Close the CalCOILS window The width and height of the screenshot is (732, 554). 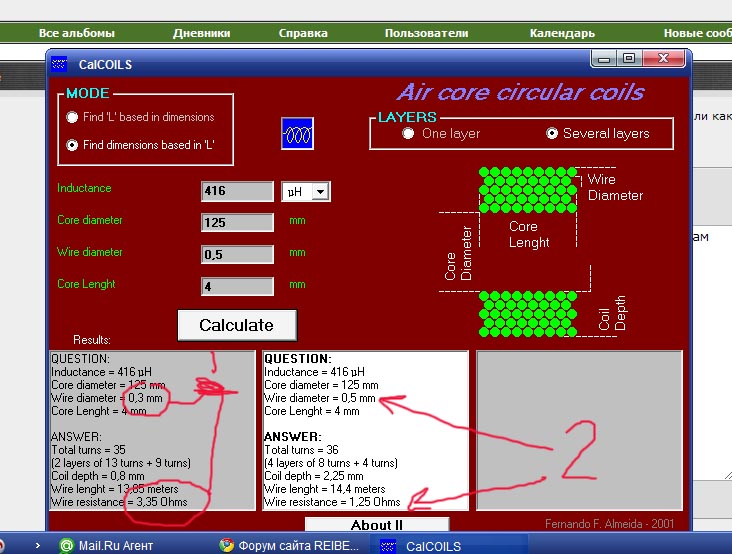(663, 59)
